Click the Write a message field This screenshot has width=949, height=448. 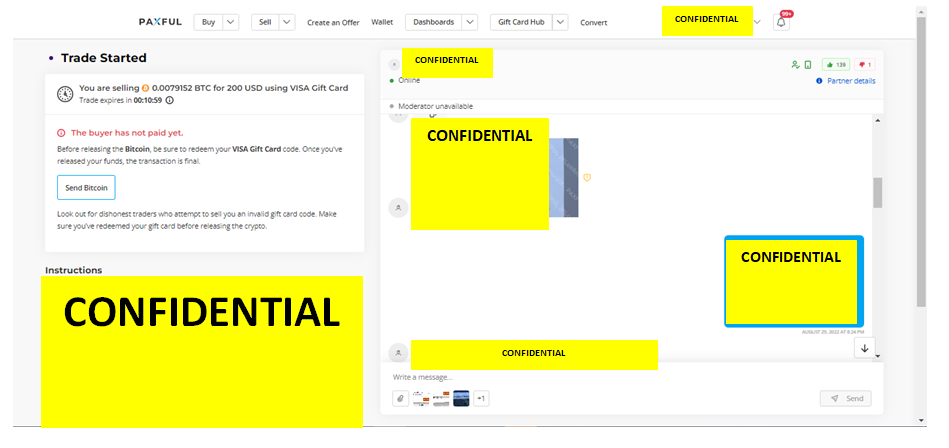point(632,377)
